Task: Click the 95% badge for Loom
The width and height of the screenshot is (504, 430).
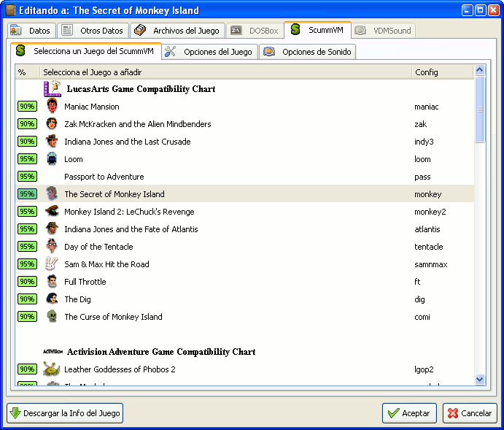Action: tap(27, 159)
